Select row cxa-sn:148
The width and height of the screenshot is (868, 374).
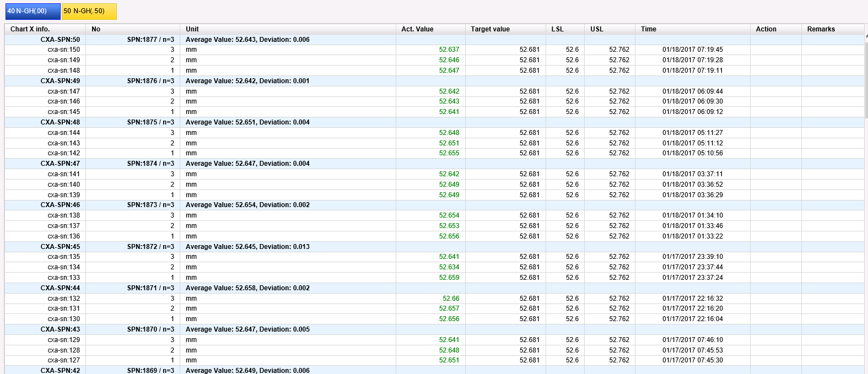[x=434, y=71]
